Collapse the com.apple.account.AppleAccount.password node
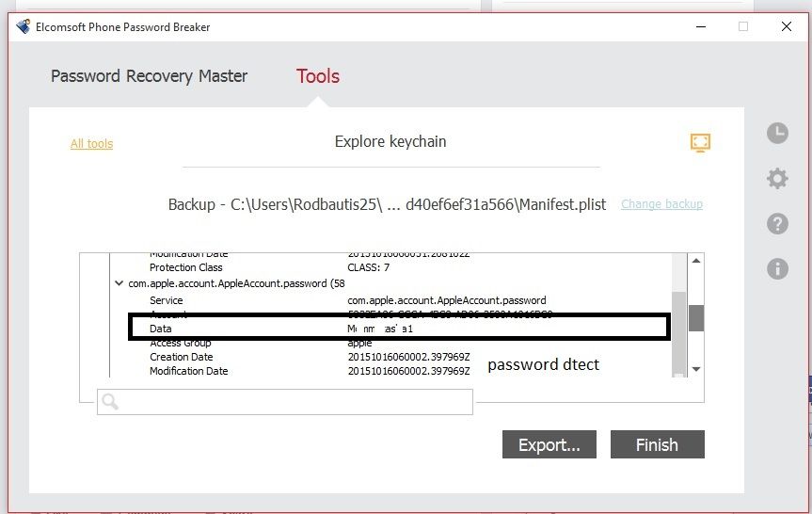 [119, 283]
